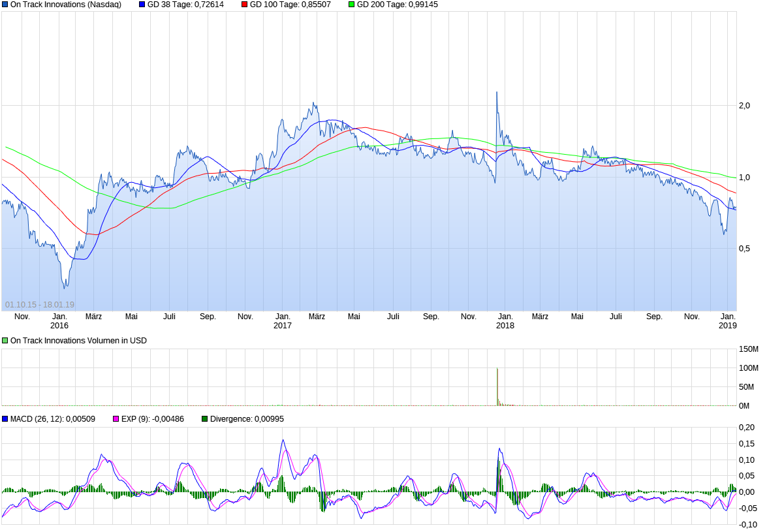Click the '0M' volume axis label
Viewport: 767px width, 532px height.
click(x=744, y=406)
